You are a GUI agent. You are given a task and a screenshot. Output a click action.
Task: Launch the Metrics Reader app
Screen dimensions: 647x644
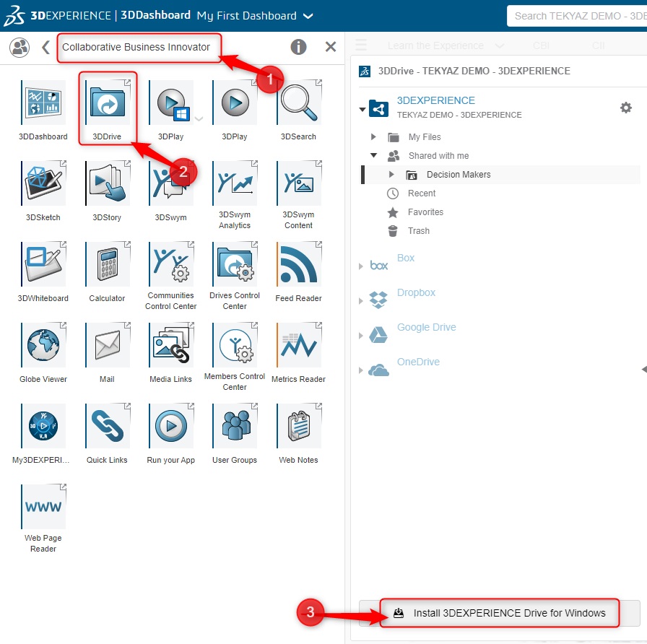[x=299, y=345]
